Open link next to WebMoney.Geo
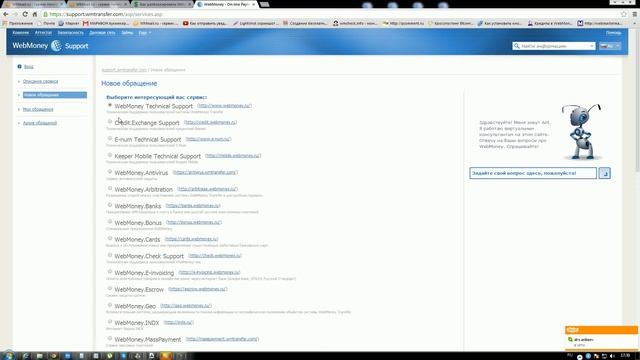640x360 pixels. [x=186, y=306]
